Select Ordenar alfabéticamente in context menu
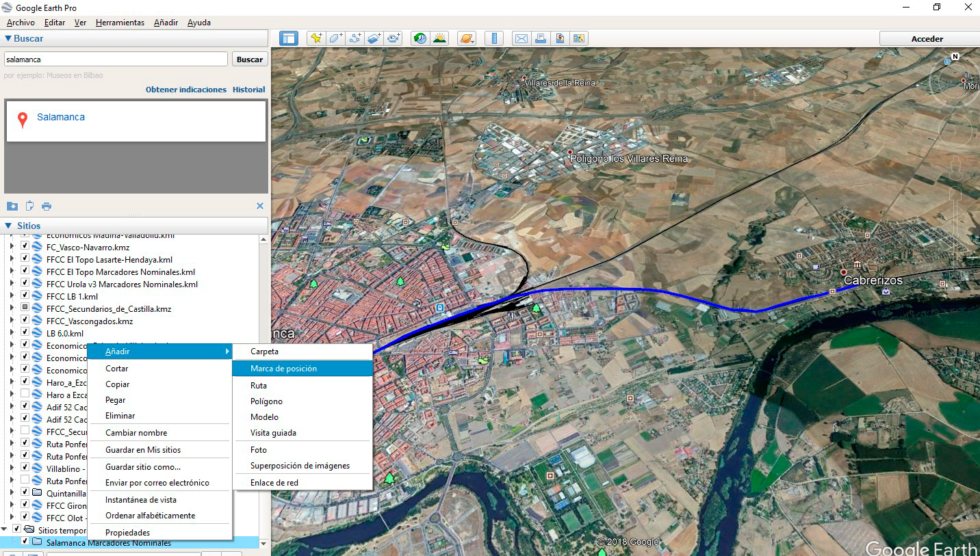 [x=160, y=516]
